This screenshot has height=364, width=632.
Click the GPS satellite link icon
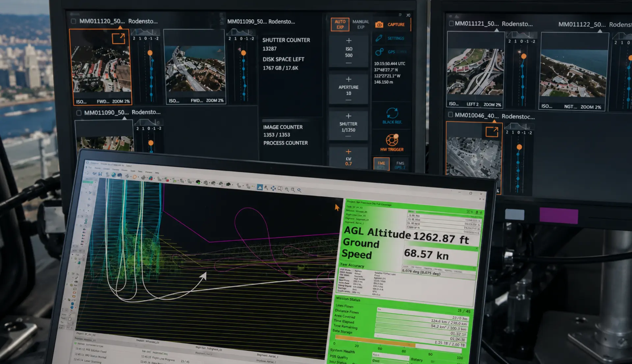pyautogui.click(x=379, y=52)
